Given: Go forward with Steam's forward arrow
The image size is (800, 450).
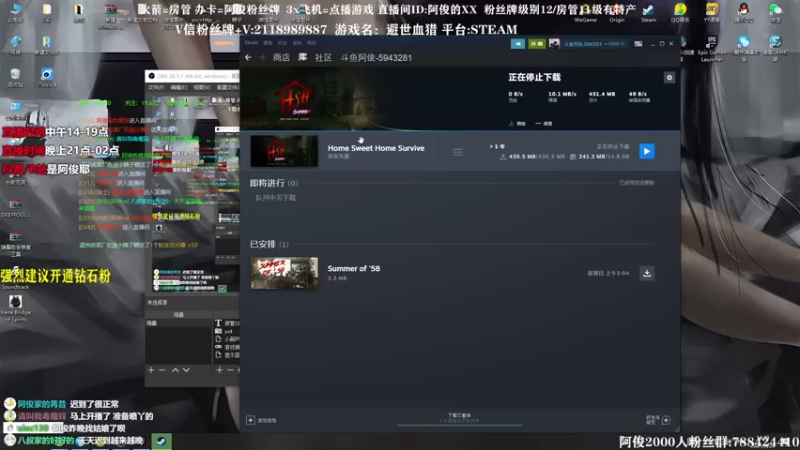Looking at the screenshot, I should [262, 58].
